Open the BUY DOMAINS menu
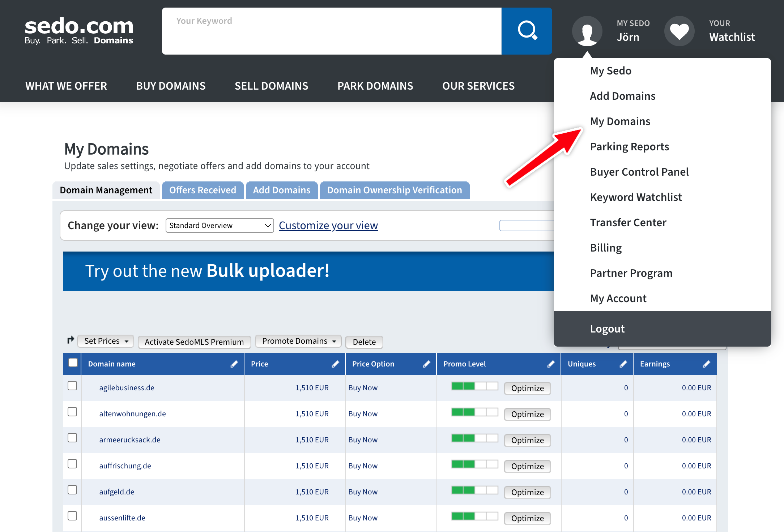Image resolution: width=784 pixels, height=532 pixels. point(171,86)
